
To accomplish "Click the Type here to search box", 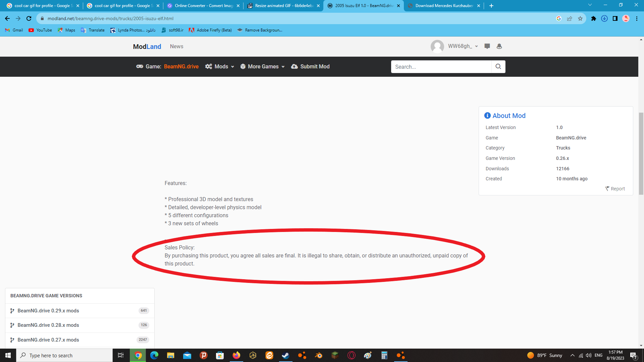I will click(64, 355).
